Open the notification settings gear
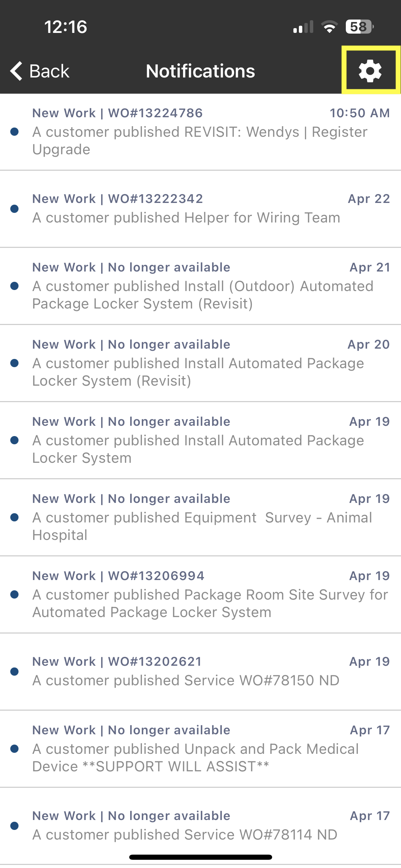 (x=370, y=71)
